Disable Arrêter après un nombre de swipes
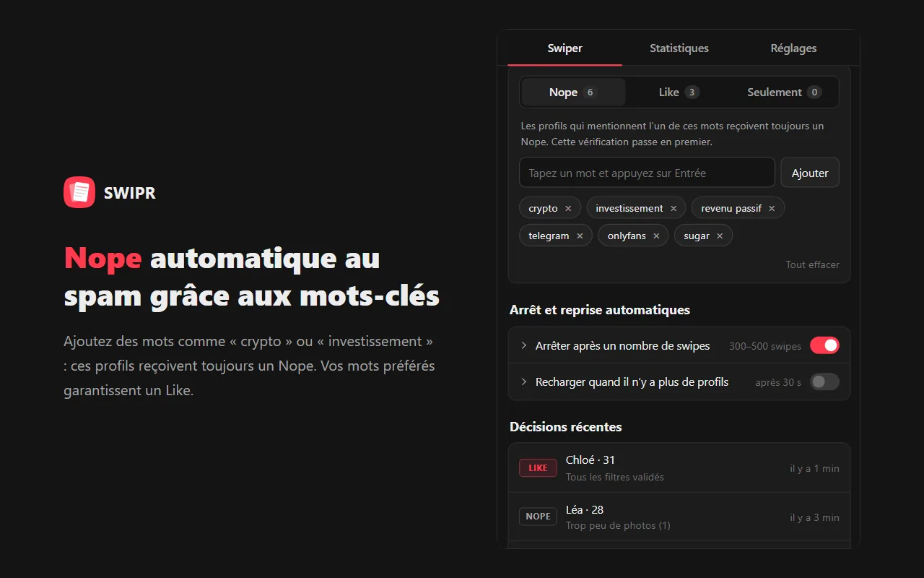The height and width of the screenshot is (578, 924). tap(824, 345)
